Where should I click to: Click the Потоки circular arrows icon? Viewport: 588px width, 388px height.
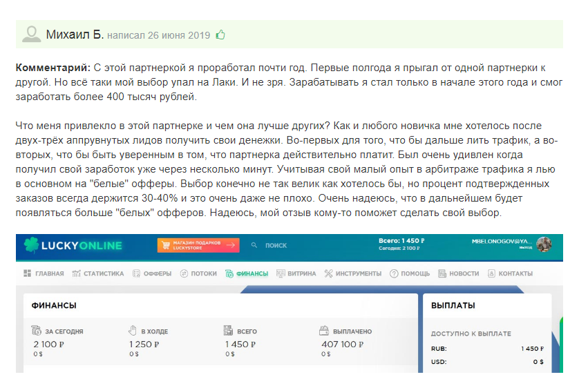tap(184, 273)
